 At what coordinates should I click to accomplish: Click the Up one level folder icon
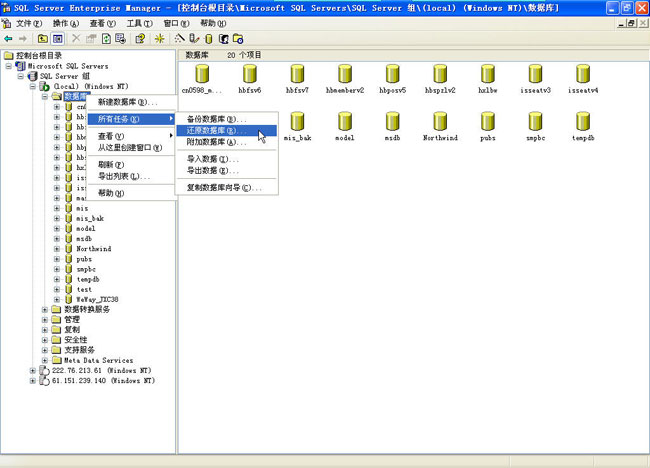(x=42, y=39)
